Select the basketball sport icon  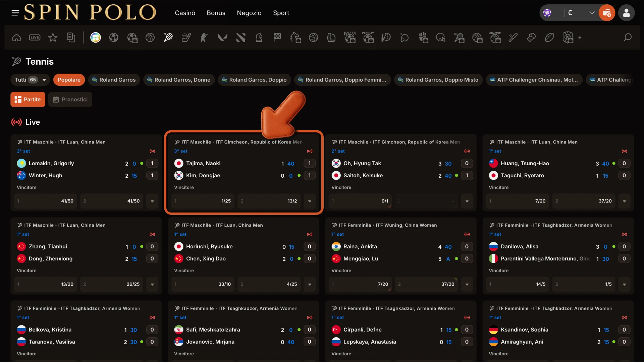pyautogui.click(x=150, y=38)
